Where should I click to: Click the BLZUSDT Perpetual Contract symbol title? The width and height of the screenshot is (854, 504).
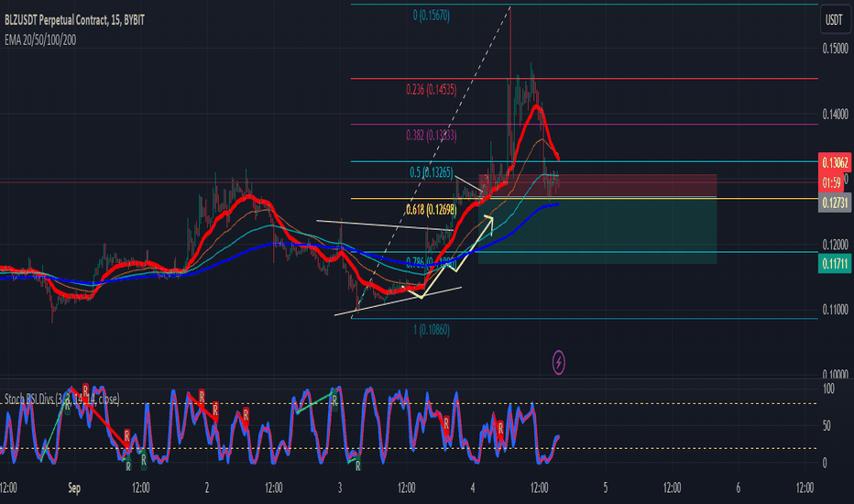click(74, 20)
